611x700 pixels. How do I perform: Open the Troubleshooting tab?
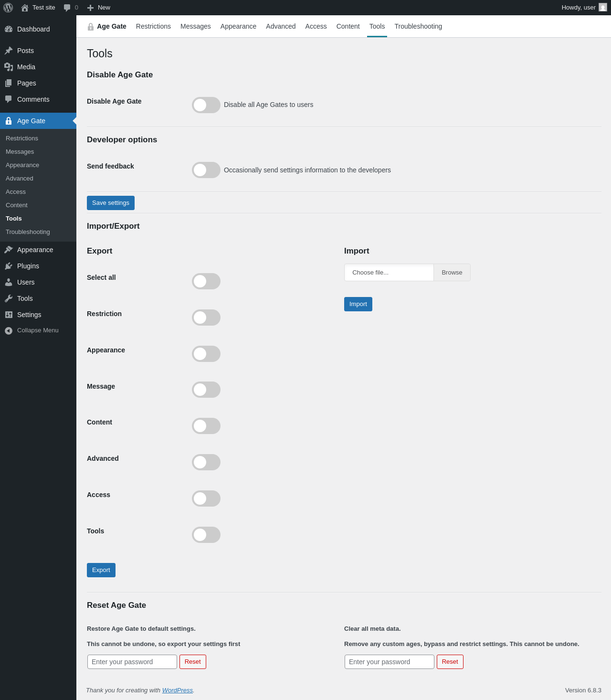point(418,26)
